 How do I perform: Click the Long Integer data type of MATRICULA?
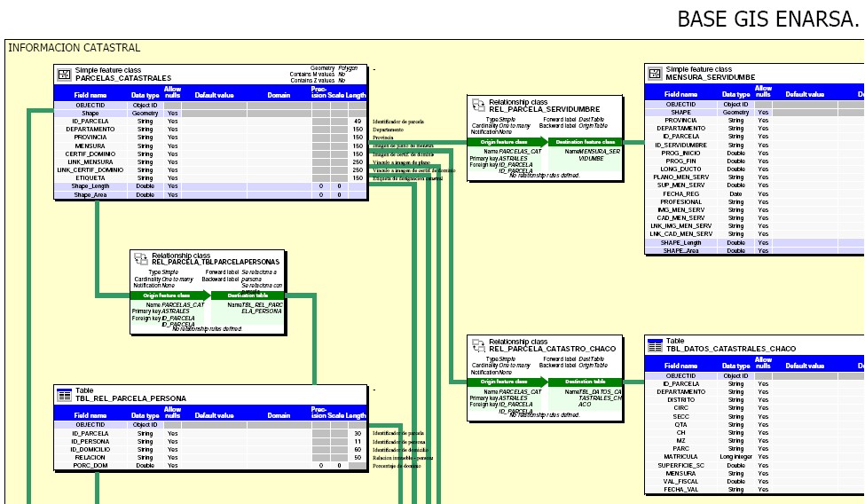point(735,457)
